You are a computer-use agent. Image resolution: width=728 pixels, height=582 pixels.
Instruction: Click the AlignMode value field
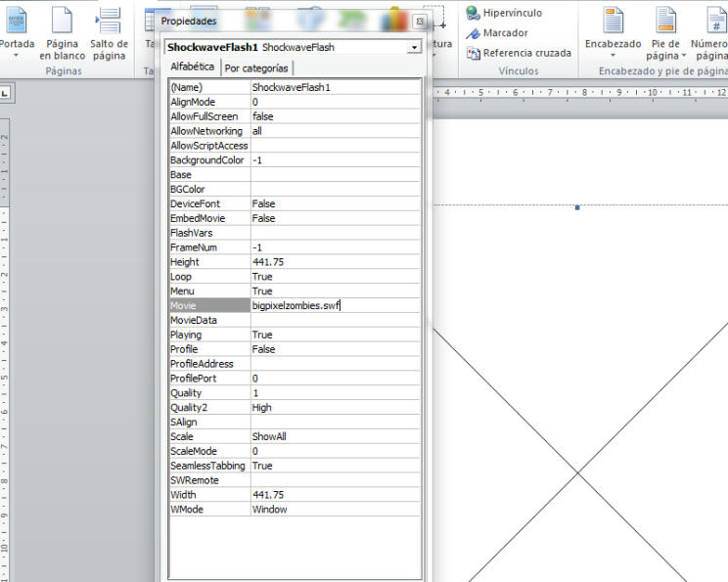point(335,102)
